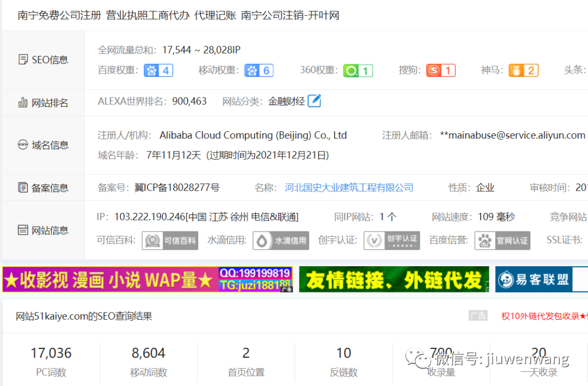
Task: Click the ALEXA world rank 900,463
Action: pyautogui.click(x=189, y=101)
